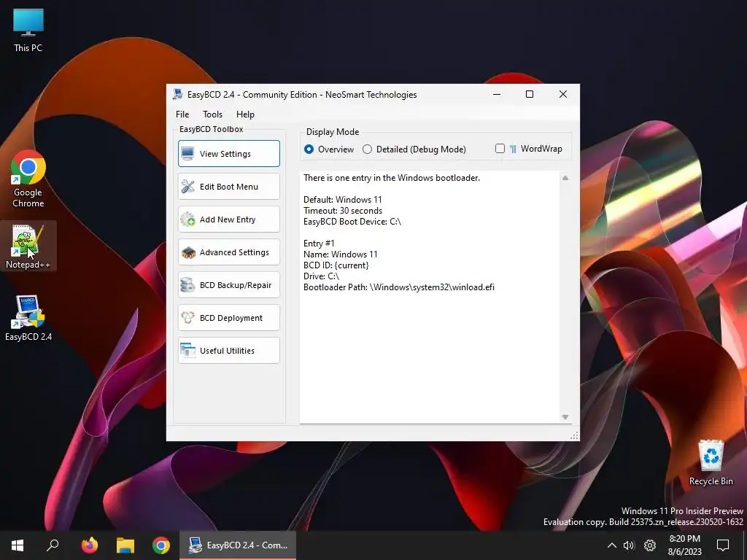Screen dimensions: 747x560
Task: Select the Google Chrome desktop shortcut
Action: [28, 179]
